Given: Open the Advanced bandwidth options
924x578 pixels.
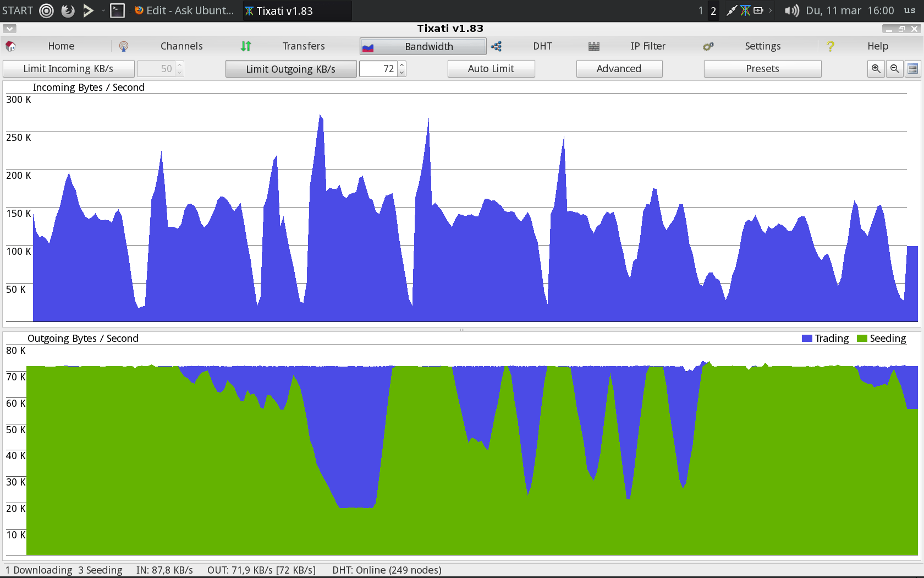Looking at the screenshot, I should point(619,69).
